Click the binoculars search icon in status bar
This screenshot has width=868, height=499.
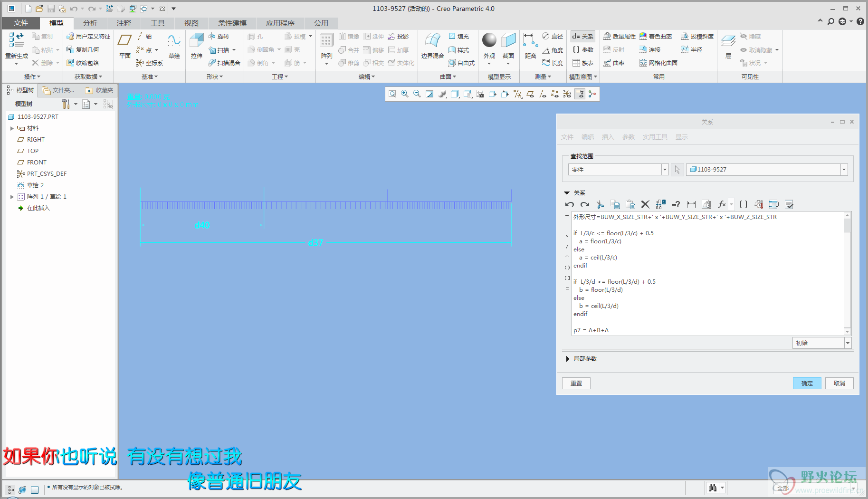pyautogui.click(x=712, y=488)
